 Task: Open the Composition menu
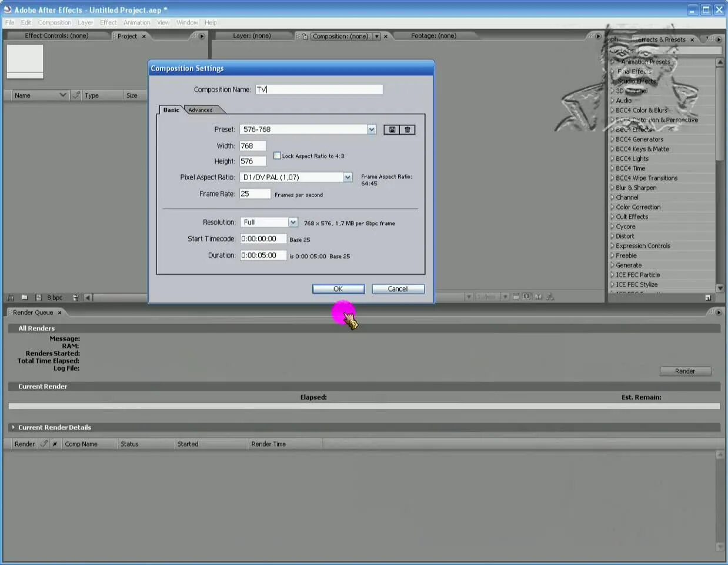point(55,22)
